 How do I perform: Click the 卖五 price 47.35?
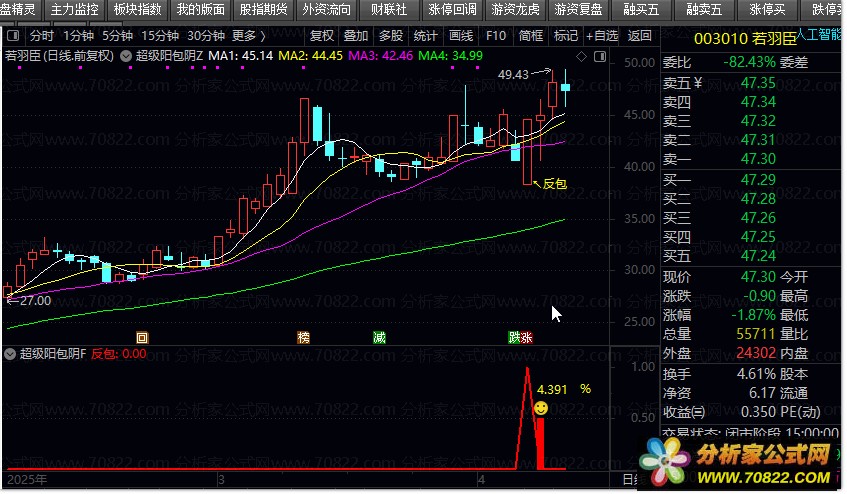(x=758, y=83)
